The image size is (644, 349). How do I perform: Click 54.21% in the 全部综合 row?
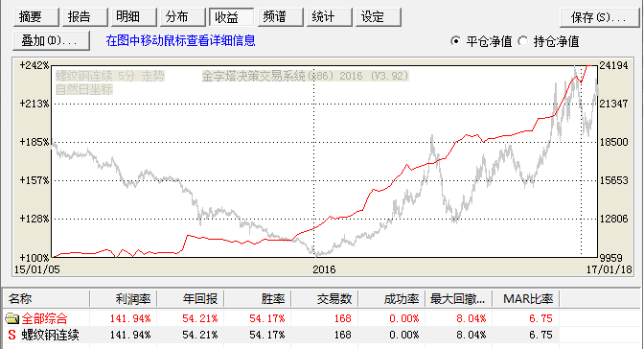pyautogui.click(x=200, y=318)
